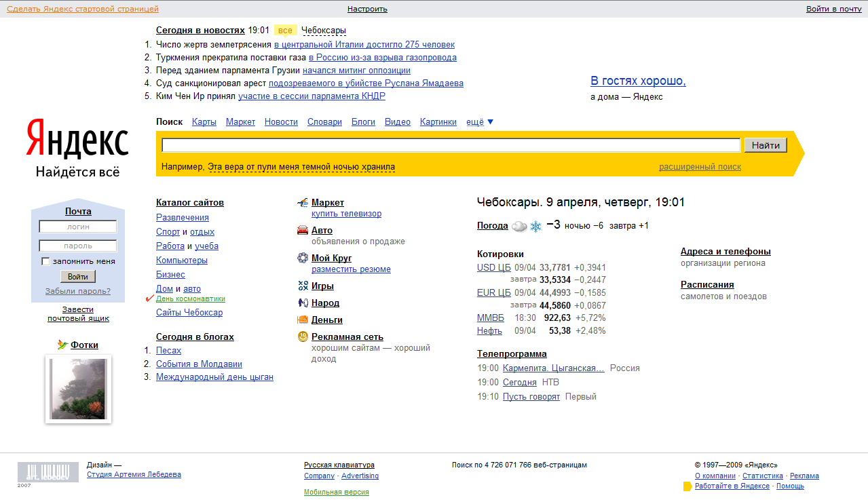Click the Фотки colorful bird icon
868x500 pixels.
62,345
